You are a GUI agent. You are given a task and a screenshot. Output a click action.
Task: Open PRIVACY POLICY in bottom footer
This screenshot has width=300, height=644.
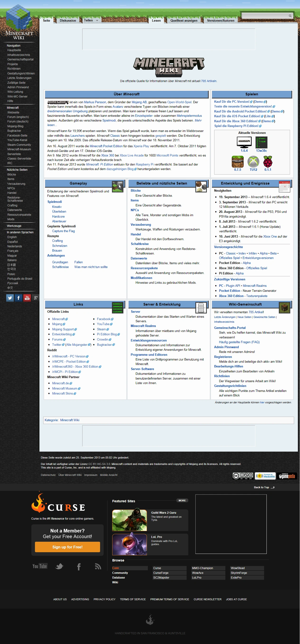click(x=105, y=599)
